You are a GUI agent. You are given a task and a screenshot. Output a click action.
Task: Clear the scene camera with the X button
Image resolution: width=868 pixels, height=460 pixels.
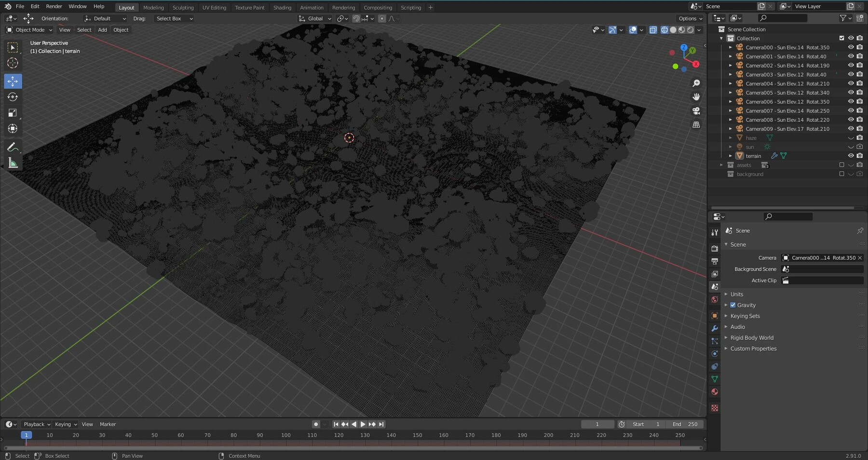[860, 258]
